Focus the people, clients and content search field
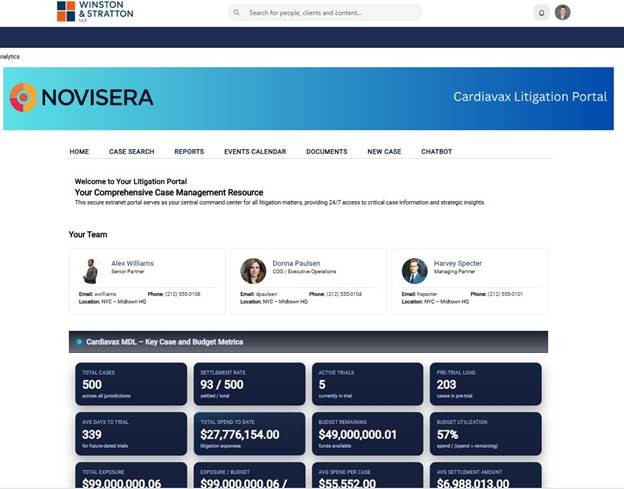Image resolution: width=624 pixels, height=489 pixels. (325, 13)
